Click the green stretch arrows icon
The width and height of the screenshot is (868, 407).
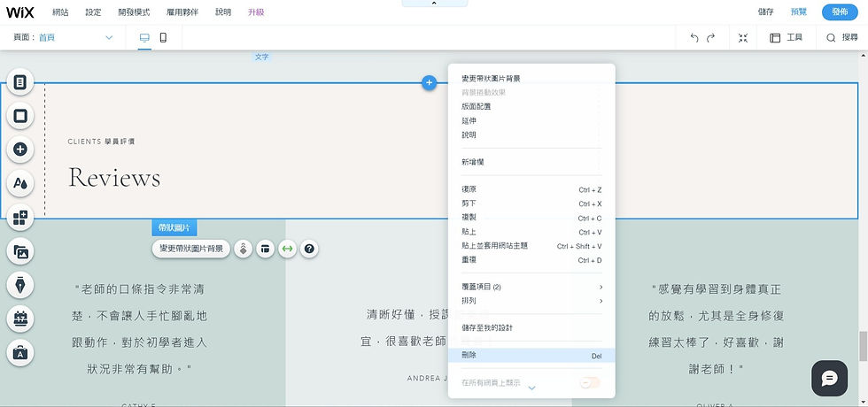[287, 249]
